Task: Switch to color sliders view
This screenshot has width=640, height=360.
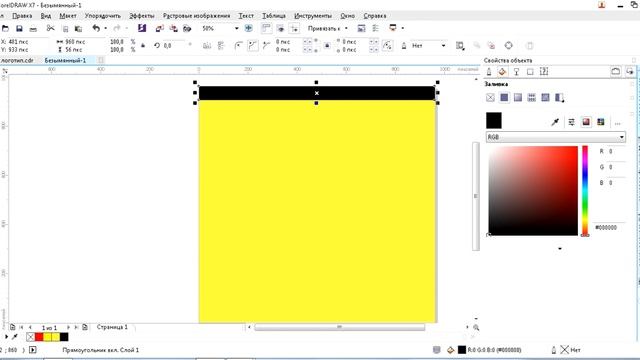Action: (x=571, y=122)
